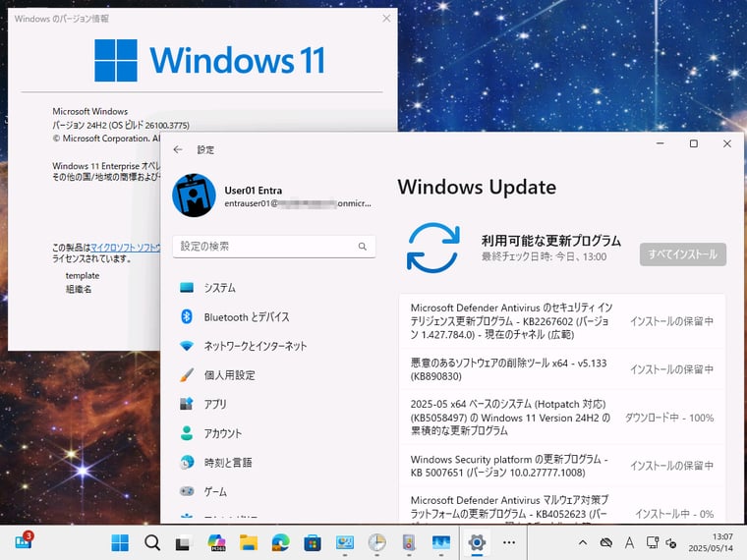The width and height of the screenshot is (747, 560).
Task: Click the IME input mode A indicator
Action: coord(629,542)
